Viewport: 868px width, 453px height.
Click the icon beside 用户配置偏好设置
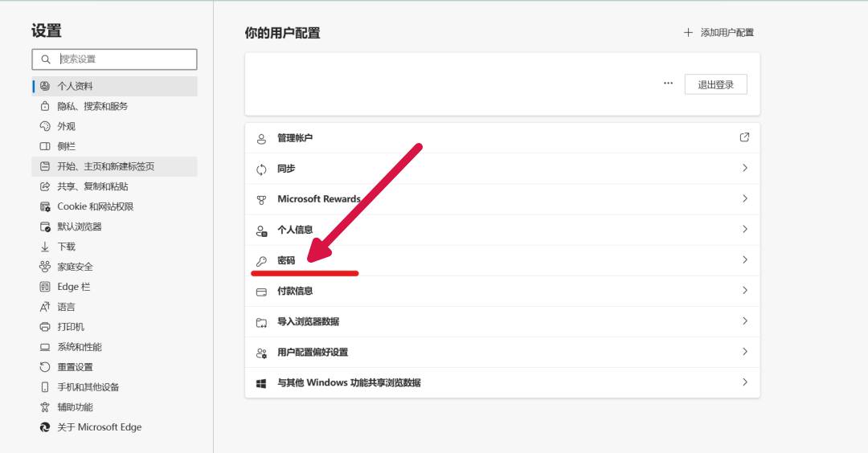pyautogui.click(x=261, y=353)
